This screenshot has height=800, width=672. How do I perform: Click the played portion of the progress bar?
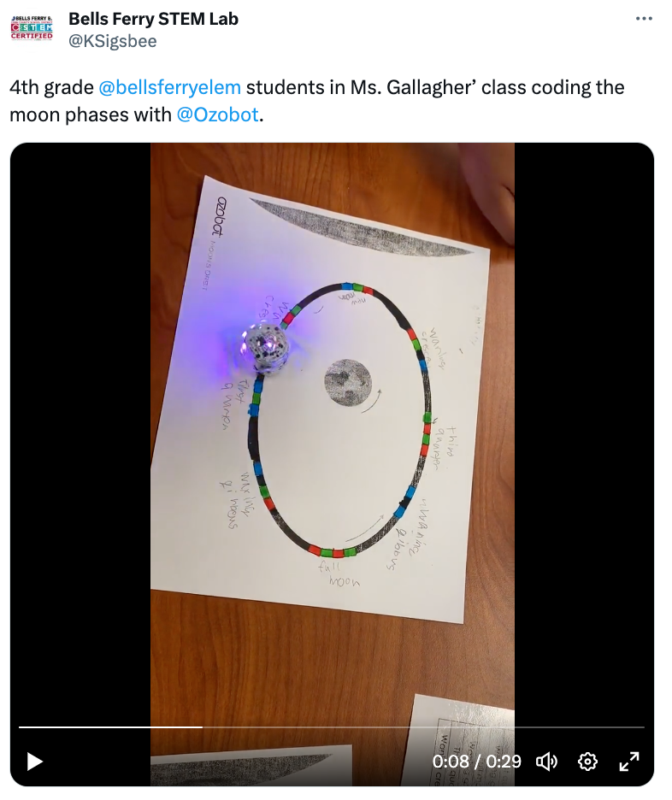[111, 727]
